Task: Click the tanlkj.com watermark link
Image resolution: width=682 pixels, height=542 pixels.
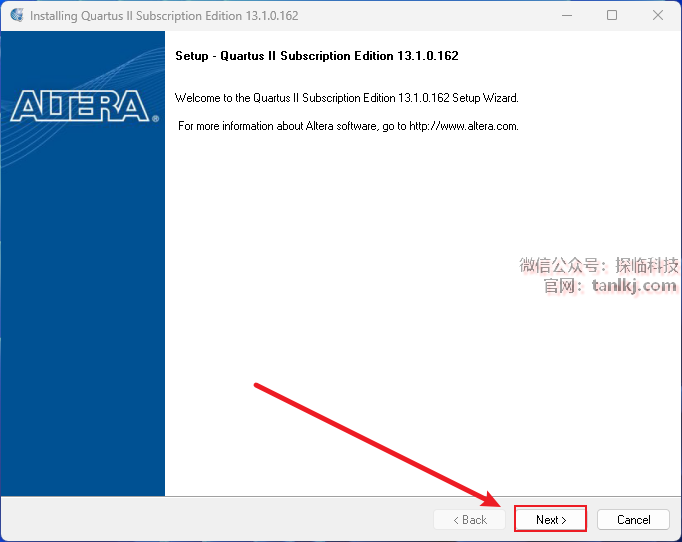Action: [x=634, y=286]
